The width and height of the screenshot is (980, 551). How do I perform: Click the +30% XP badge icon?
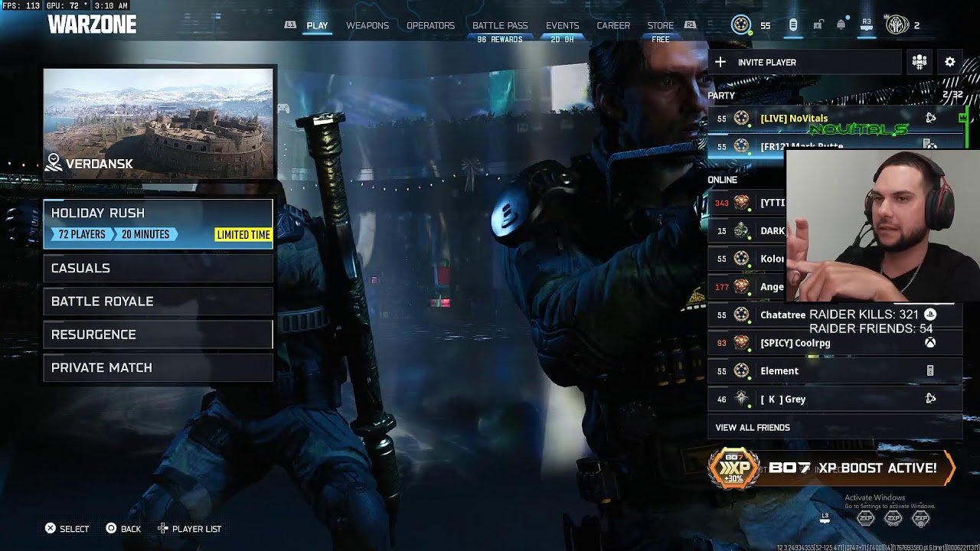pyautogui.click(x=733, y=468)
